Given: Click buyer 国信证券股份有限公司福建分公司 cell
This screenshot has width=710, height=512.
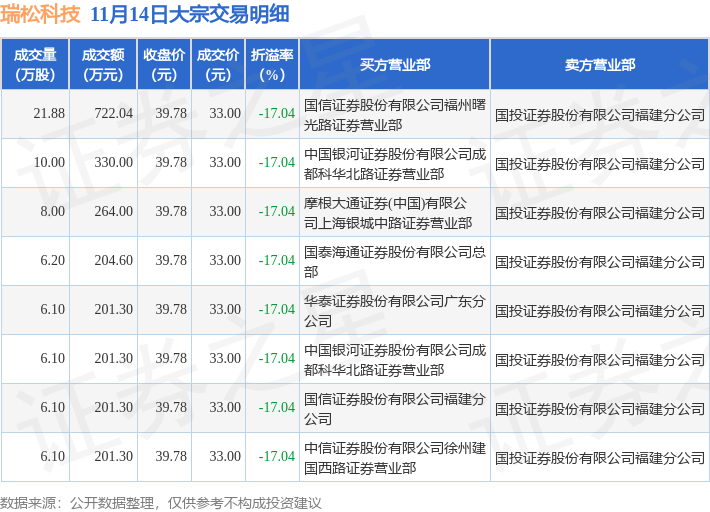Looking at the screenshot, I should [x=395, y=408].
